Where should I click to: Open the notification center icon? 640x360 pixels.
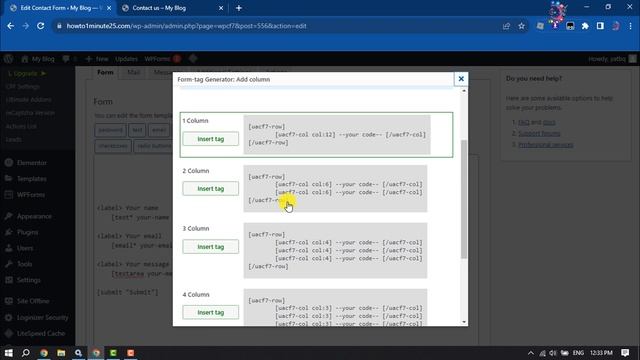(625, 353)
